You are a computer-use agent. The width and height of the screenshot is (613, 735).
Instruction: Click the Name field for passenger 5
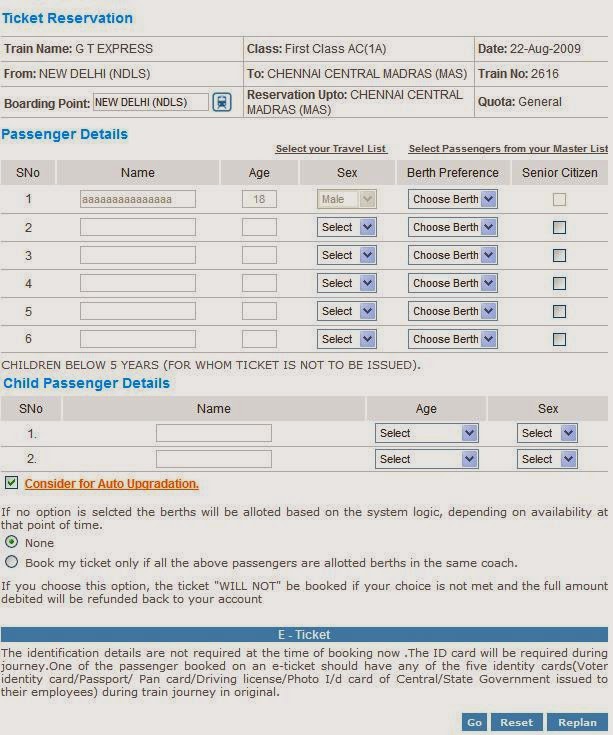pyautogui.click(x=138, y=311)
